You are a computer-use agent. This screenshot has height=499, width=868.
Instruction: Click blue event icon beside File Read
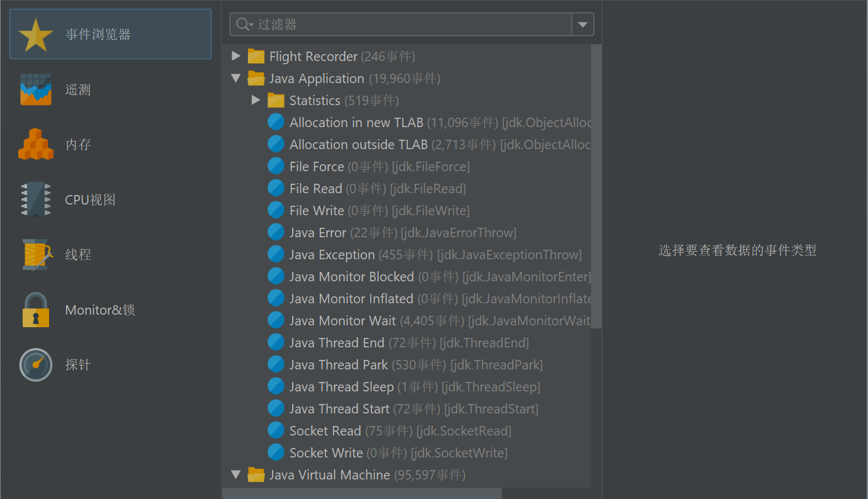[x=276, y=188]
